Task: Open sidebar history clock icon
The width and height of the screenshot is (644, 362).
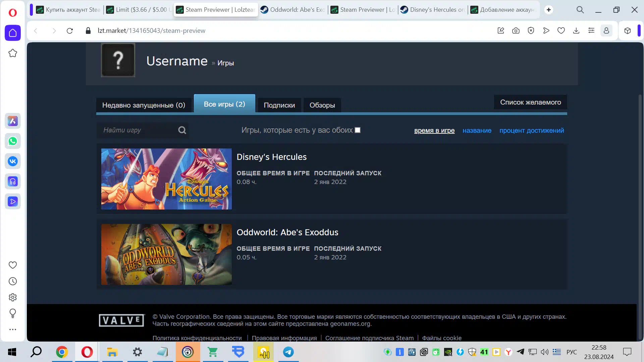Action: [13, 281]
